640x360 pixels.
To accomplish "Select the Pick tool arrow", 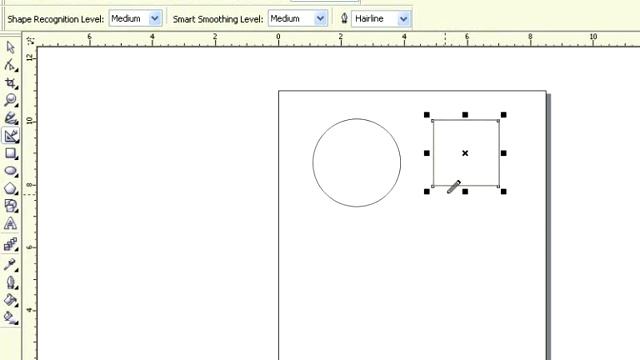I will 10,47.
